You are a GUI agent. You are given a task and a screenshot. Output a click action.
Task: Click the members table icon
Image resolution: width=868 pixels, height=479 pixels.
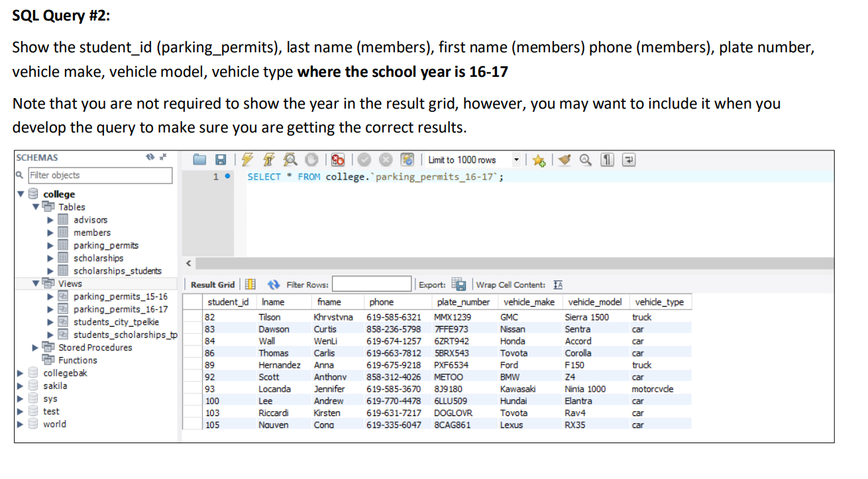tap(64, 233)
